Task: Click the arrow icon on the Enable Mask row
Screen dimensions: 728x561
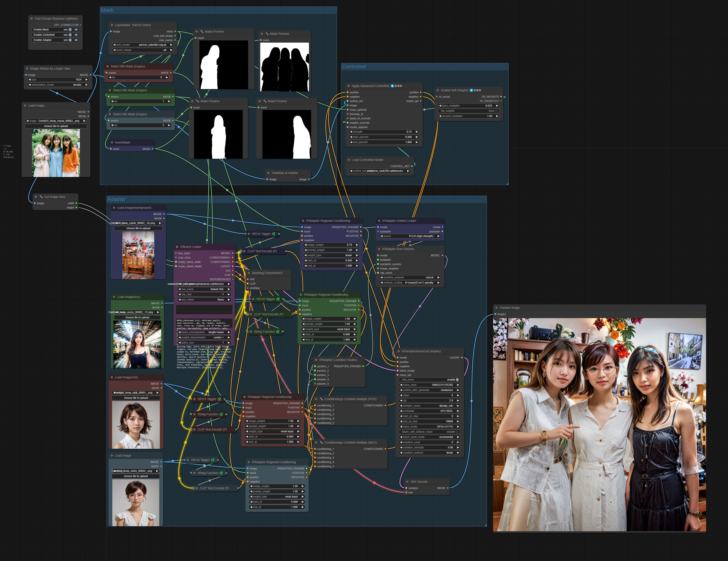Action: click(76, 29)
